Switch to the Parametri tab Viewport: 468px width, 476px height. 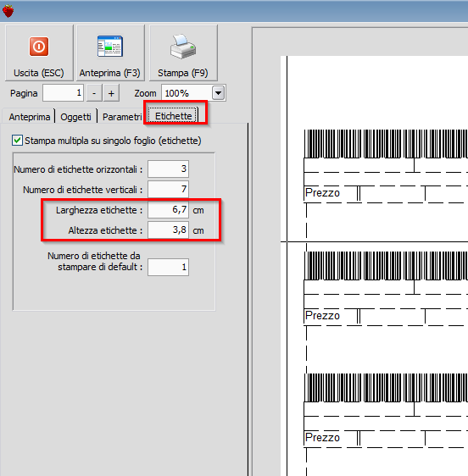click(122, 117)
